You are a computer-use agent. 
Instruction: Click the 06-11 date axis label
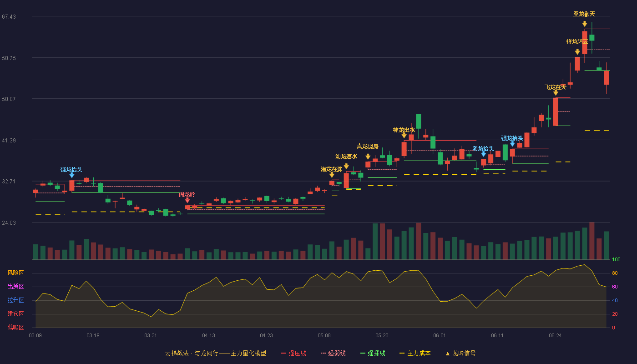[x=497, y=335]
